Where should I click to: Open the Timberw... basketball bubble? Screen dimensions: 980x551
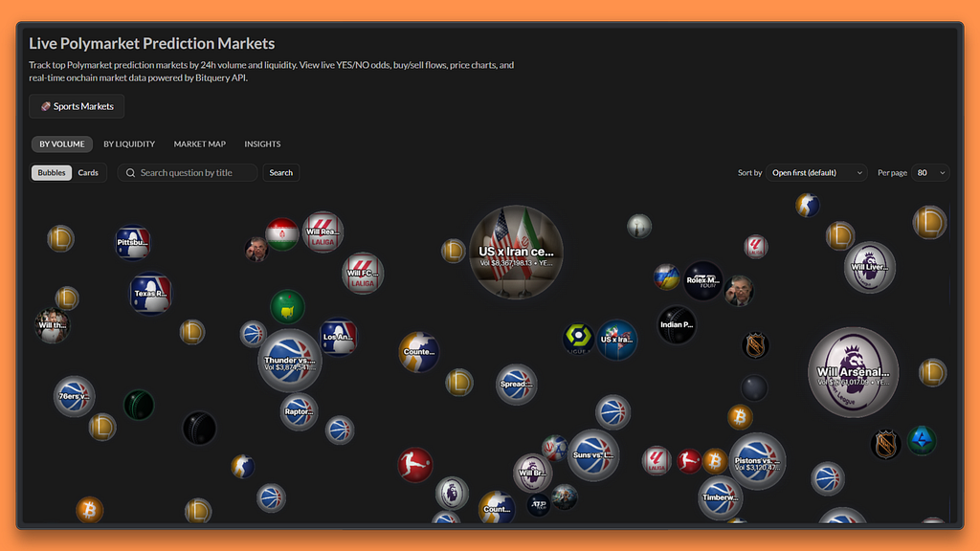(x=720, y=497)
